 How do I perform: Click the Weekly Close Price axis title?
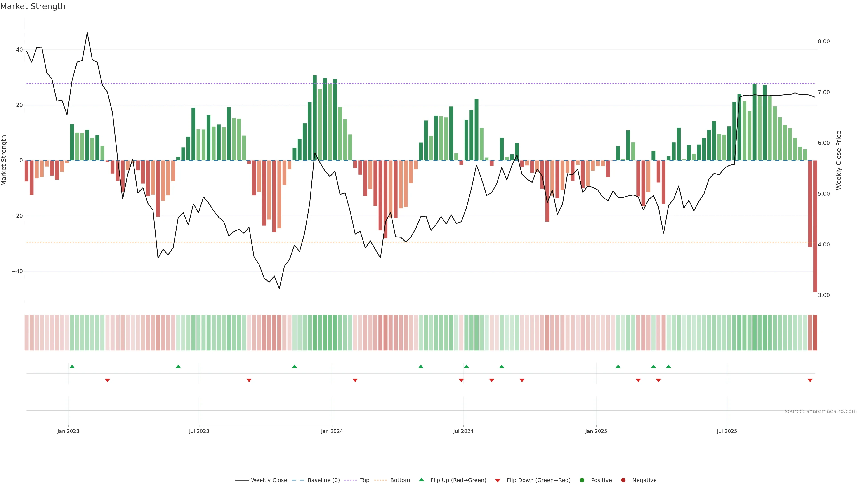[x=839, y=160]
